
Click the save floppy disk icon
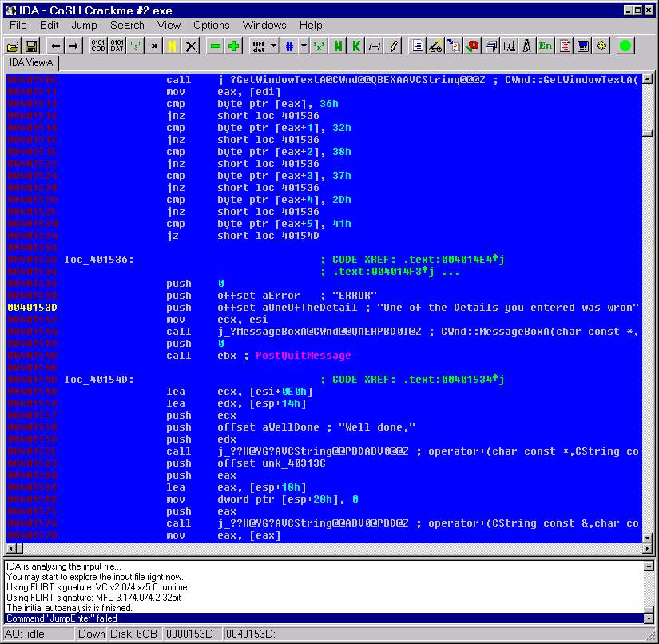click(31, 46)
